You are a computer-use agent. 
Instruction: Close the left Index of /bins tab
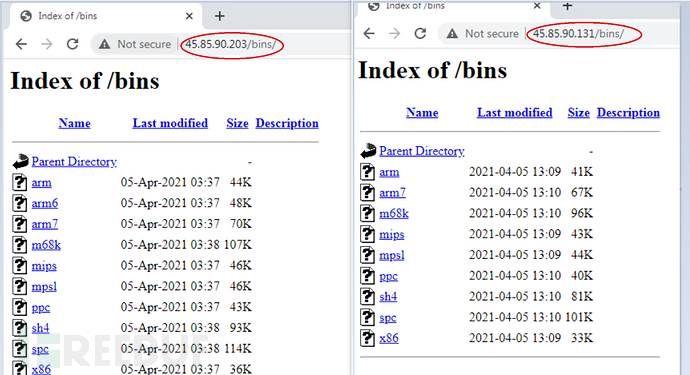tap(189, 16)
